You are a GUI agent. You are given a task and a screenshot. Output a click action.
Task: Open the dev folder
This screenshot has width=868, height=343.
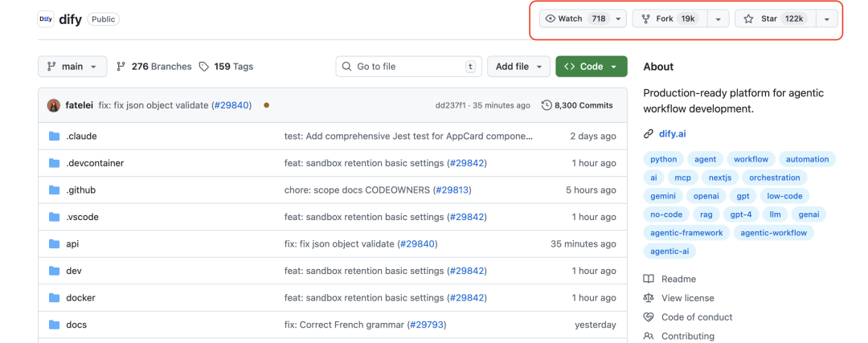[x=74, y=271]
